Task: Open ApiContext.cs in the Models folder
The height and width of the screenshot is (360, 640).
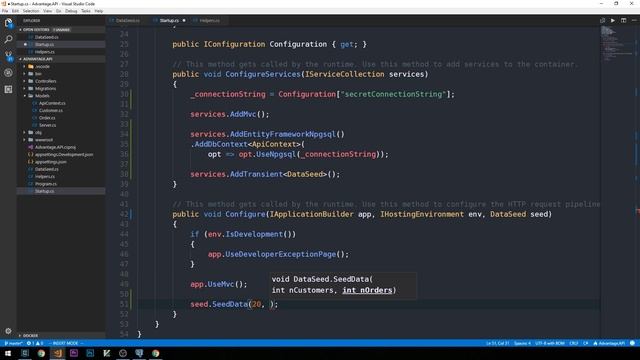Action: [x=52, y=103]
